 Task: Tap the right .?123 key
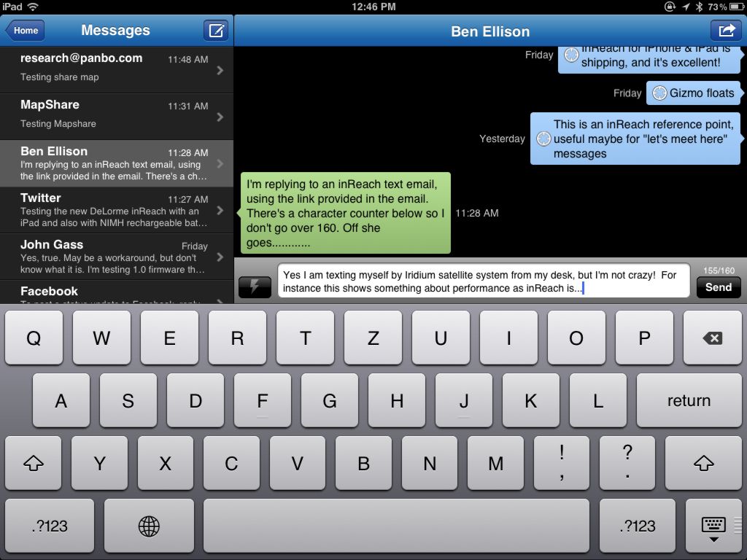point(638,526)
